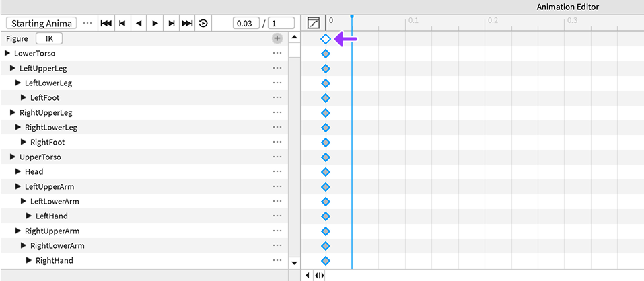Open LeftLowerArm track options menu

(x=277, y=201)
